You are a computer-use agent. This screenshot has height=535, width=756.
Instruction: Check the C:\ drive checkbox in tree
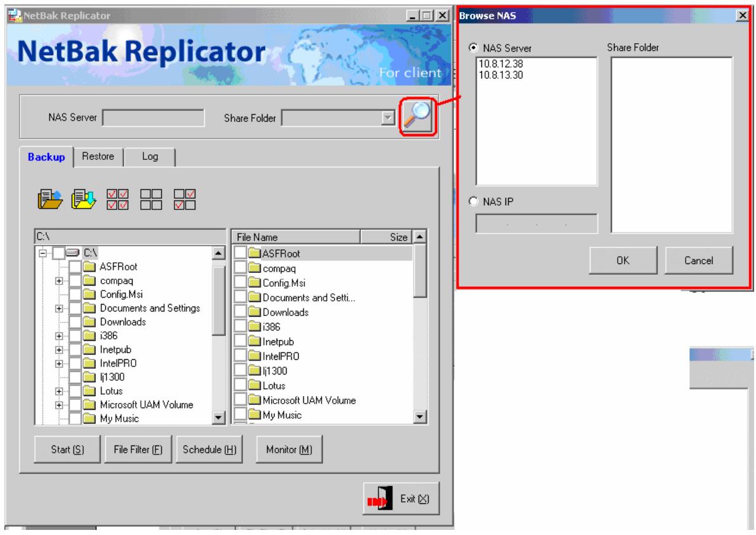(x=58, y=253)
